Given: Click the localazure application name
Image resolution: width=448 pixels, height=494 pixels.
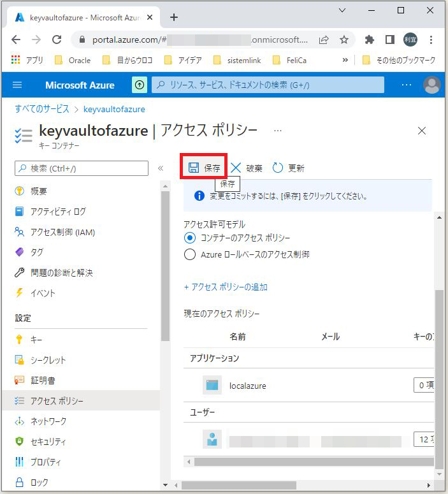Looking at the screenshot, I should [248, 386].
